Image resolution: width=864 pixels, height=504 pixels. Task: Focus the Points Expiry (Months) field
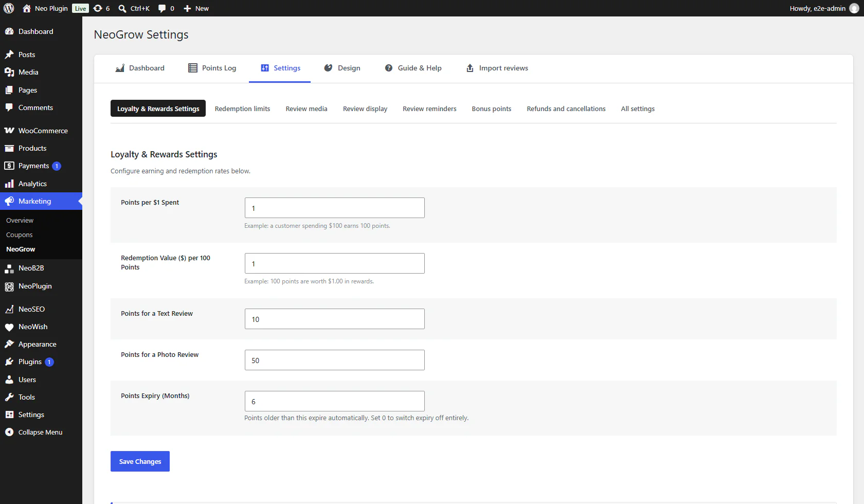(x=335, y=401)
